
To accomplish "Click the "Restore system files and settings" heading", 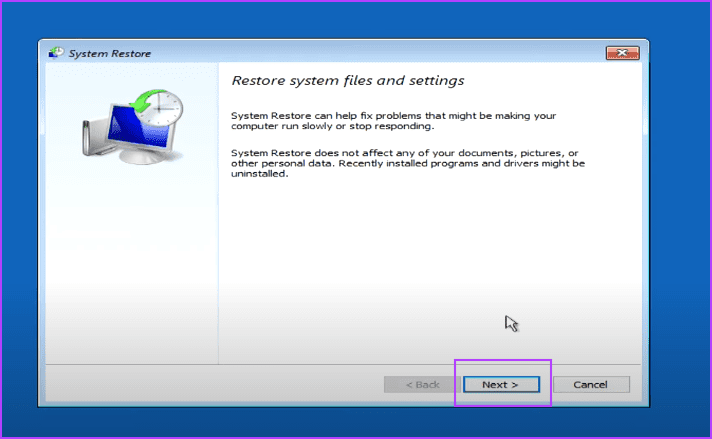I will point(348,80).
